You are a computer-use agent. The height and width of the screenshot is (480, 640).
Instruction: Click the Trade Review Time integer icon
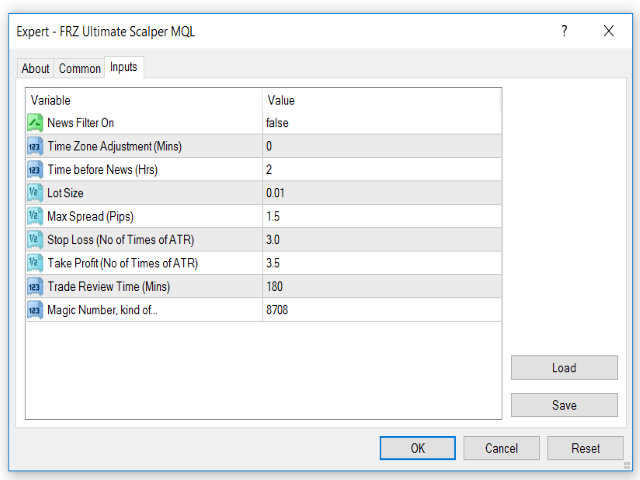(x=35, y=287)
